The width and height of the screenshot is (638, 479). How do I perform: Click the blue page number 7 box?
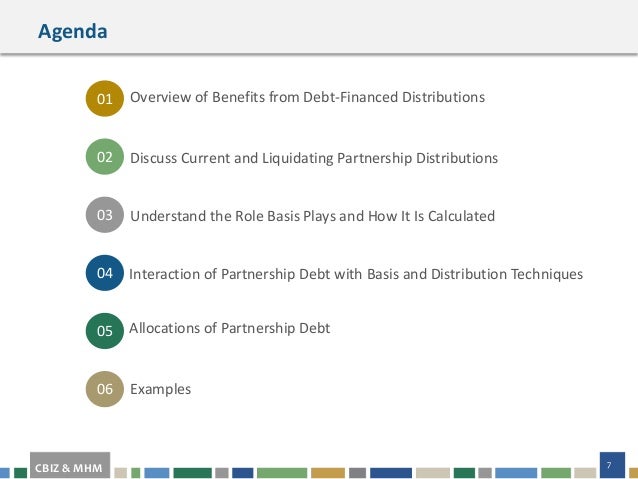point(612,465)
